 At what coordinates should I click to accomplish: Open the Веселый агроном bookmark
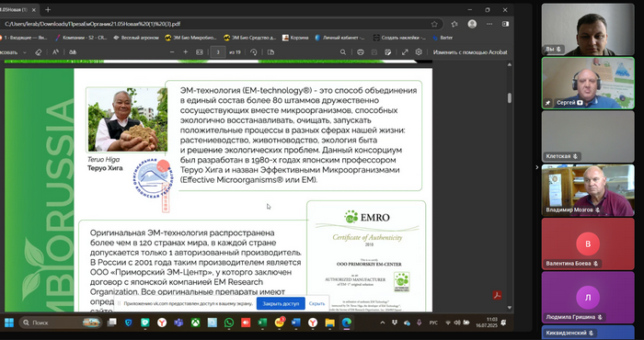(136, 38)
